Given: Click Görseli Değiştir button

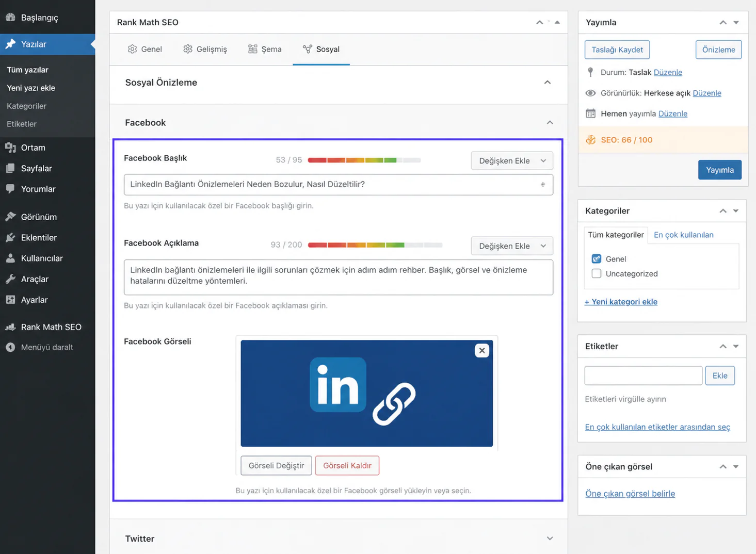Looking at the screenshot, I should click(276, 465).
